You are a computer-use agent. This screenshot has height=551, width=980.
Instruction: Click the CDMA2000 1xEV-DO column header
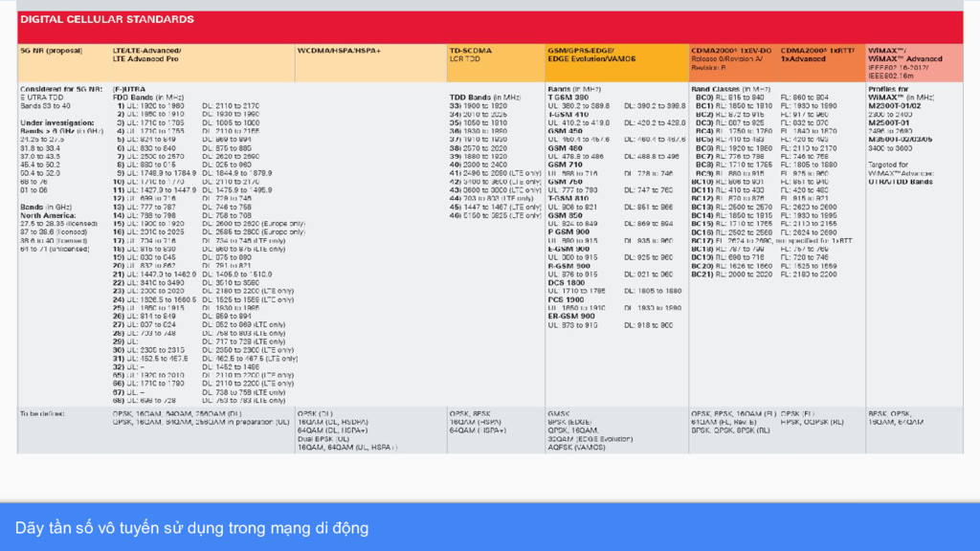point(731,58)
